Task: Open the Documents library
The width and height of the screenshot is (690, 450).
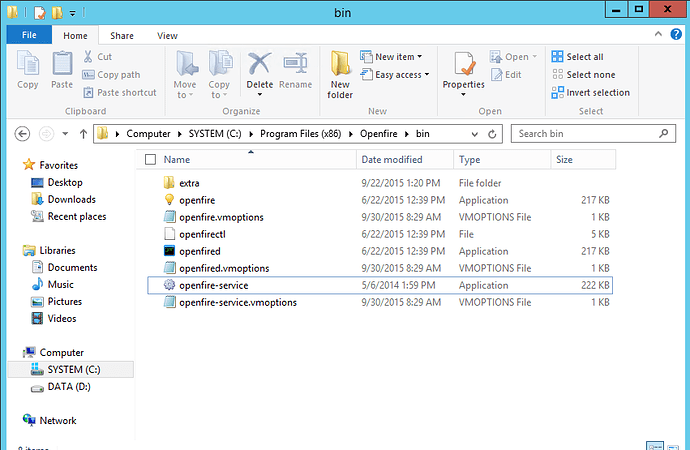Action: [64, 267]
